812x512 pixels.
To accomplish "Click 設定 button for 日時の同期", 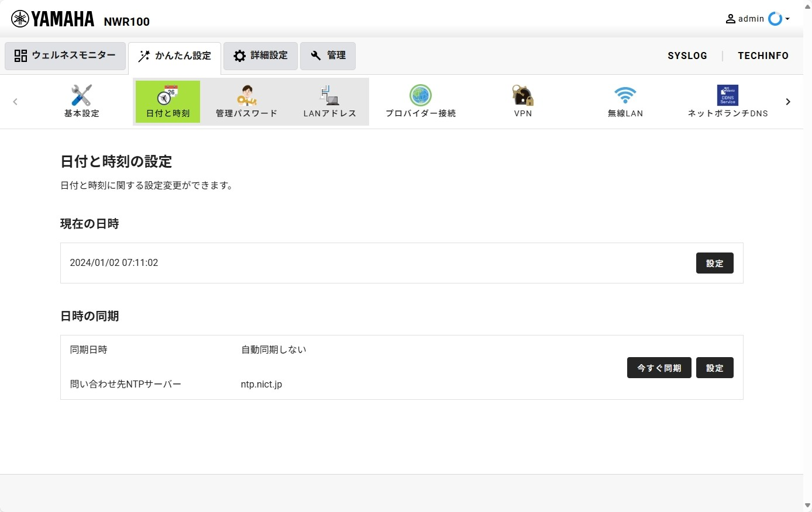I will (714, 368).
